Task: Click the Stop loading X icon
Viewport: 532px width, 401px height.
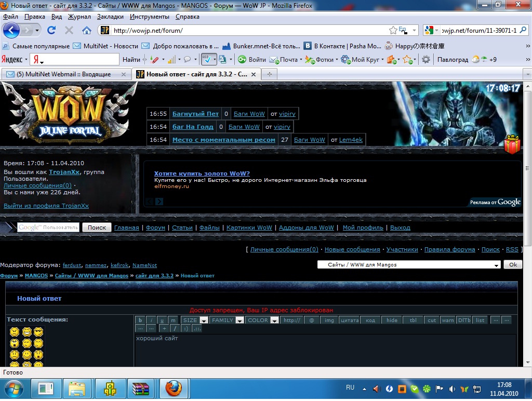Action: pyautogui.click(x=69, y=31)
